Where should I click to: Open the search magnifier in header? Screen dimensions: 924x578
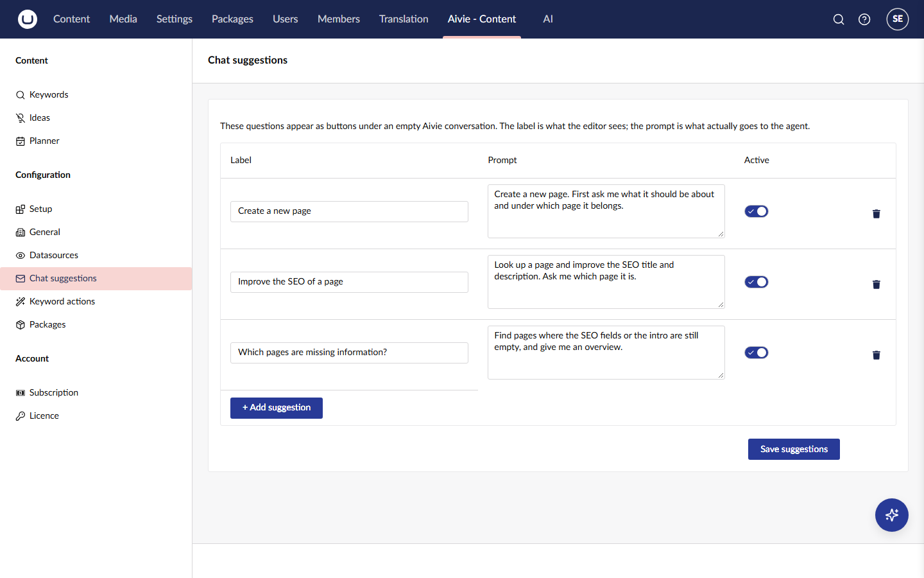tap(839, 19)
